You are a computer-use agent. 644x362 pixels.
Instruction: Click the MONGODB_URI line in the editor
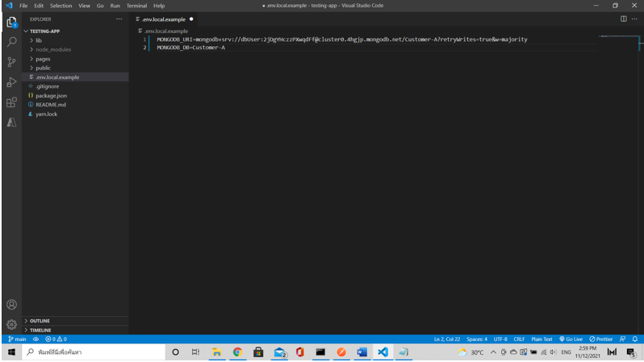[x=341, y=40]
